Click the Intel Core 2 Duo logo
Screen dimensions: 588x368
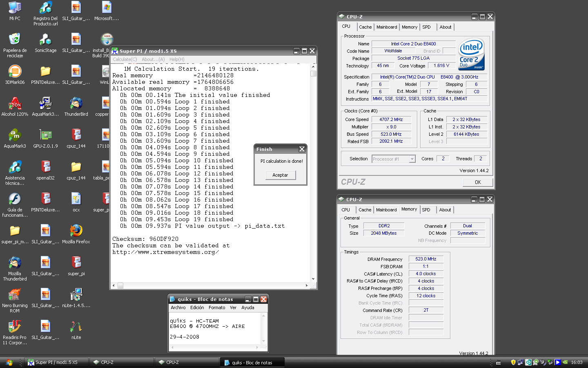[471, 54]
